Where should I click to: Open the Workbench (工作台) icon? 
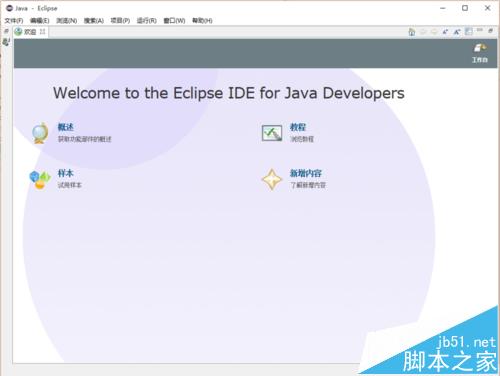[x=480, y=48]
